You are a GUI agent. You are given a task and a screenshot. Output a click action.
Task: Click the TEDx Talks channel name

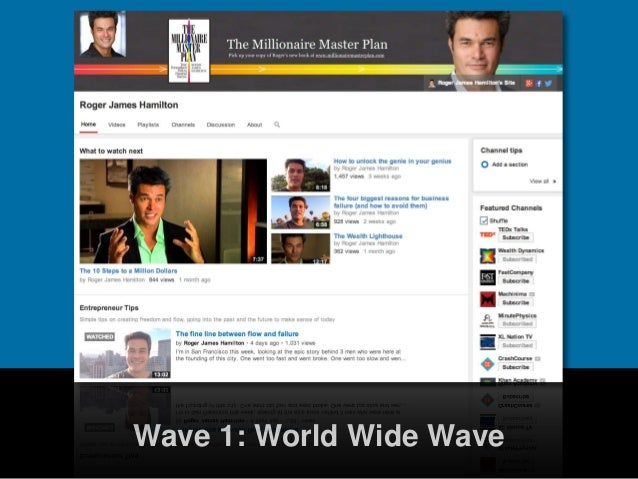coord(513,230)
